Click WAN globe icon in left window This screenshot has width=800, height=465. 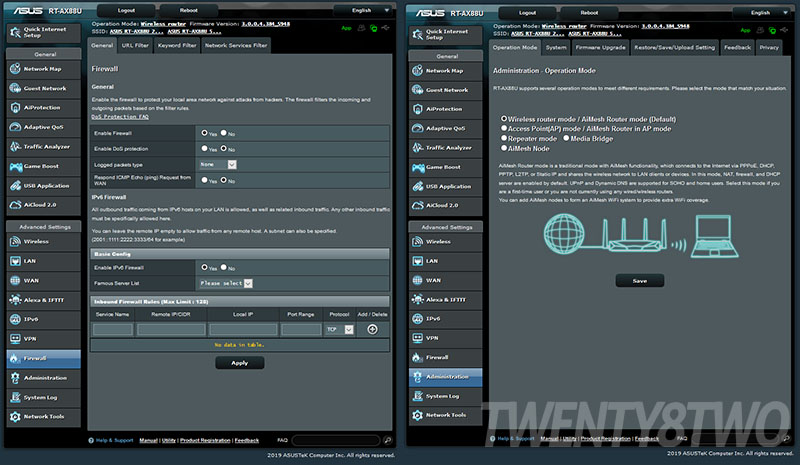(x=15, y=280)
